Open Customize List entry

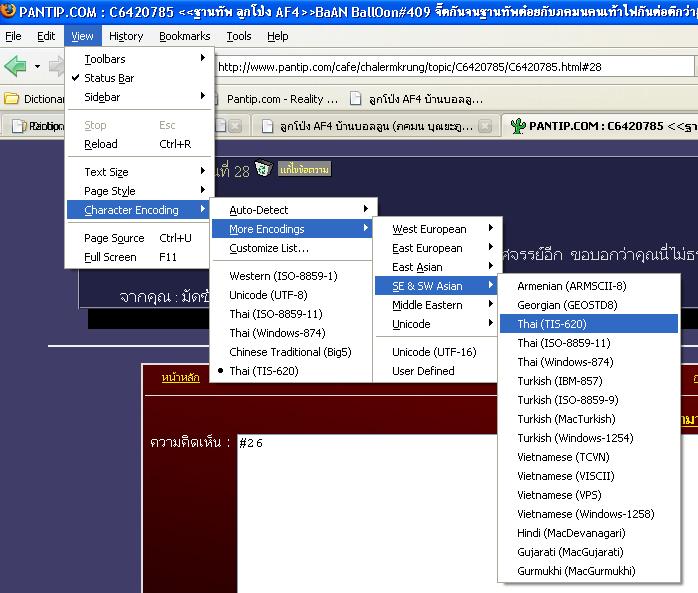[292, 248]
